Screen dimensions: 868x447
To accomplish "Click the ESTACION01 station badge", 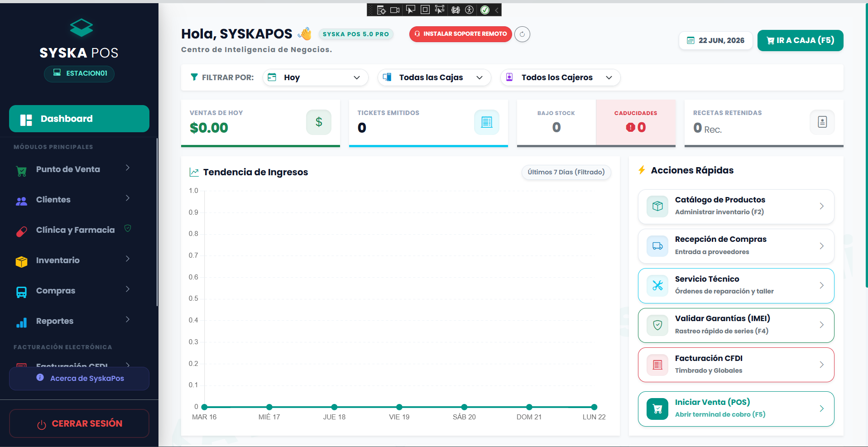I will pos(79,73).
